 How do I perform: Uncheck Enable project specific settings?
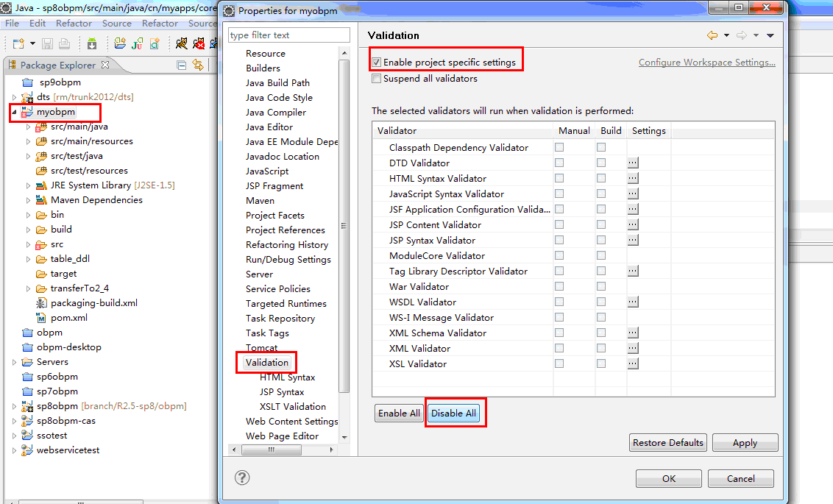377,62
